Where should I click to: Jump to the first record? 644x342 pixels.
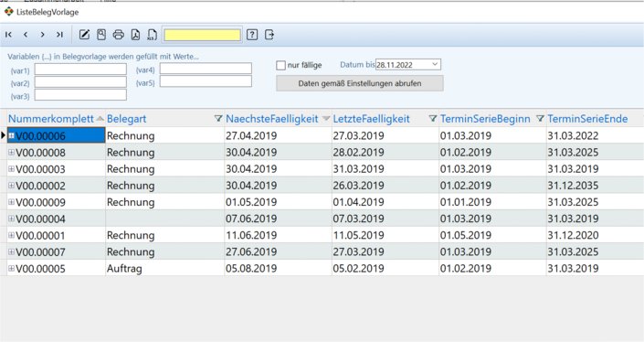8,35
